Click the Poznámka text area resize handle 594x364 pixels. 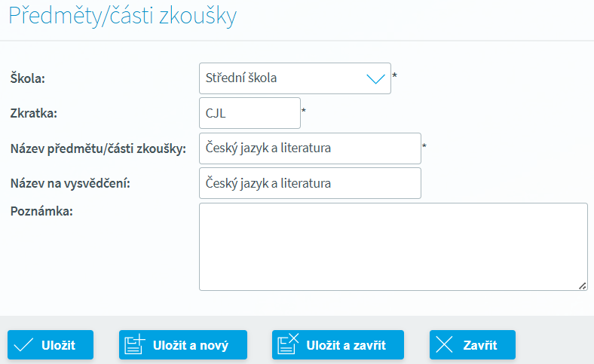pyautogui.click(x=583, y=286)
